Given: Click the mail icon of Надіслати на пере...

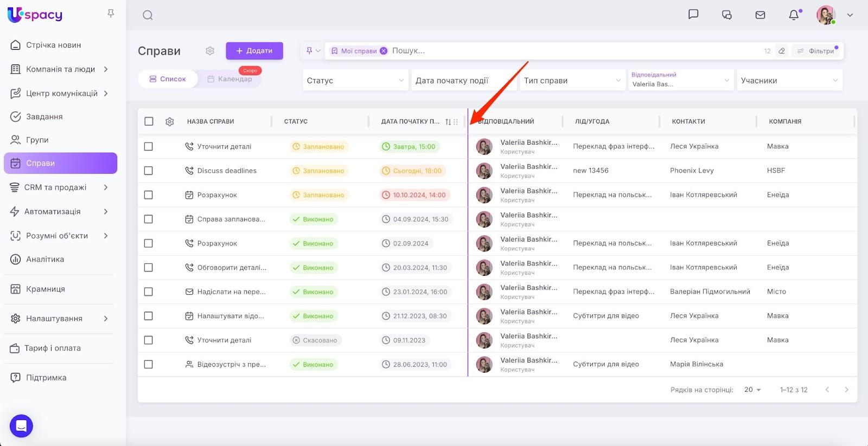Looking at the screenshot, I should pos(189,292).
